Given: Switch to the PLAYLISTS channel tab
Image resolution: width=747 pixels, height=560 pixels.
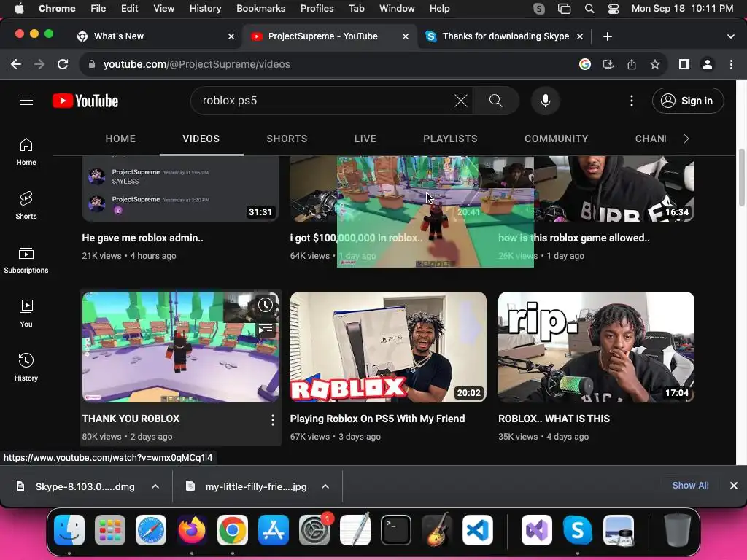Looking at the screenshot, I should (450, 139).
